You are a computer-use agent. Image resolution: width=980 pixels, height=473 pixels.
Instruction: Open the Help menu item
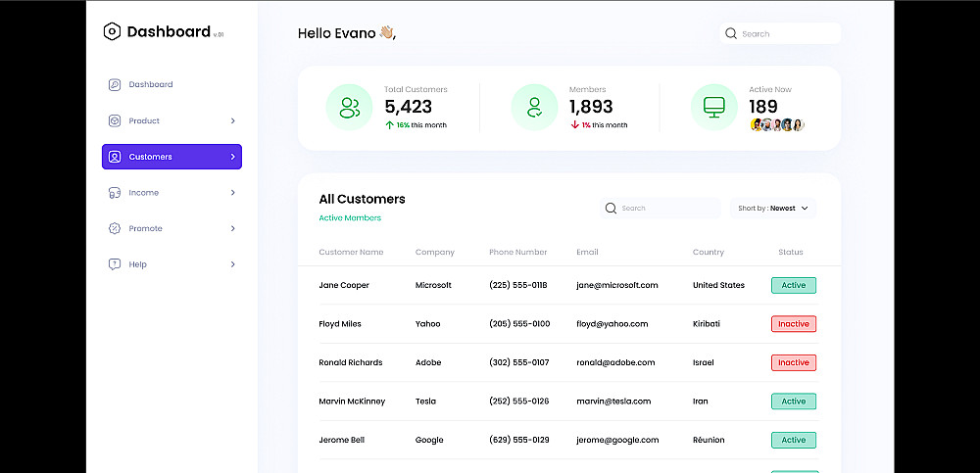pos(171,264)
